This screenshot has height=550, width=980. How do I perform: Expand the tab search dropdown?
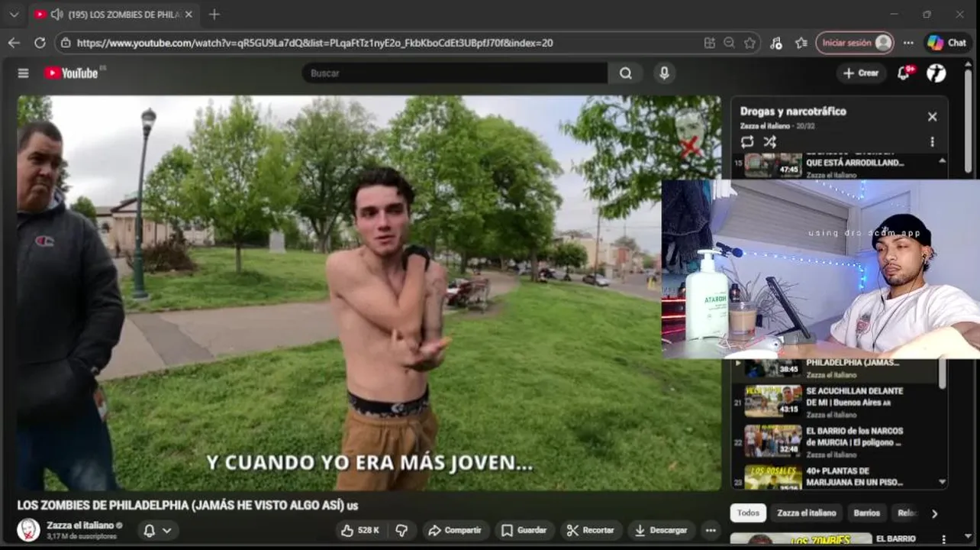(14, 15)
